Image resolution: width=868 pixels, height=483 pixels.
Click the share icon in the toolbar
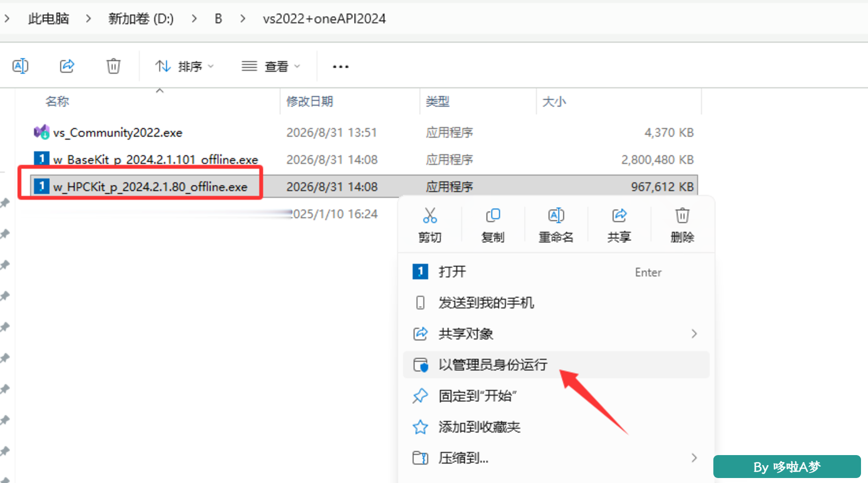(x=67, y=66)
